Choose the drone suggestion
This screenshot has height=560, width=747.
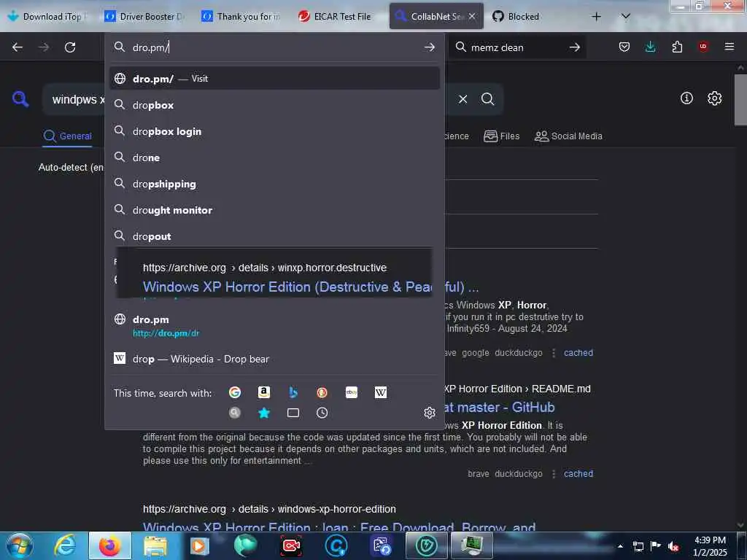274,157
